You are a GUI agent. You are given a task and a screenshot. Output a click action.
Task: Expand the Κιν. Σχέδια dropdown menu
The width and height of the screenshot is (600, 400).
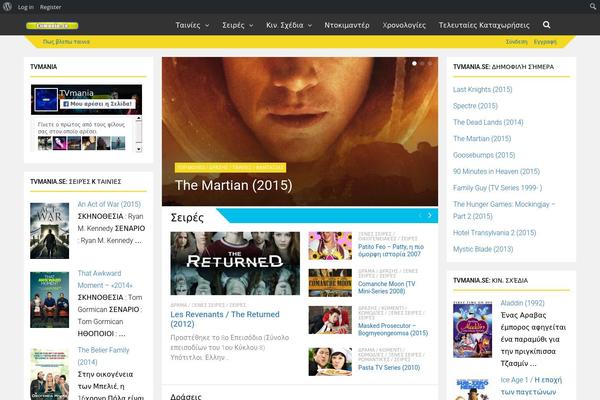coord(289,25)
